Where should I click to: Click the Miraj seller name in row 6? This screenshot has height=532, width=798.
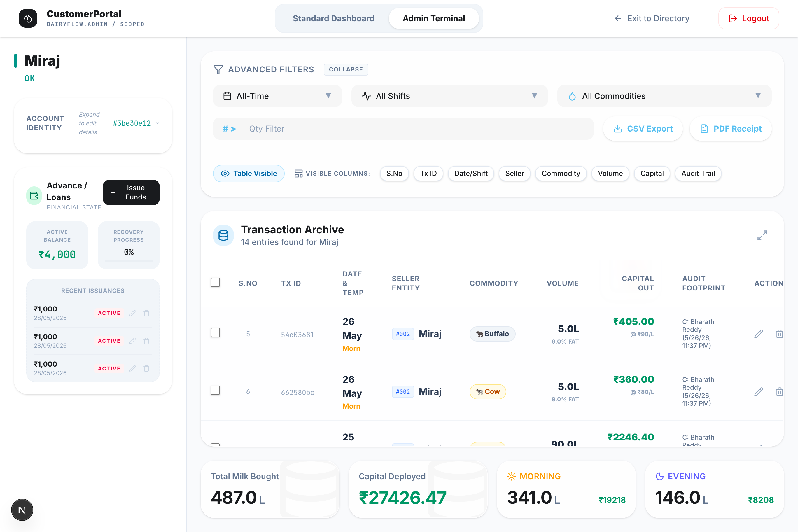coord(430,392)
